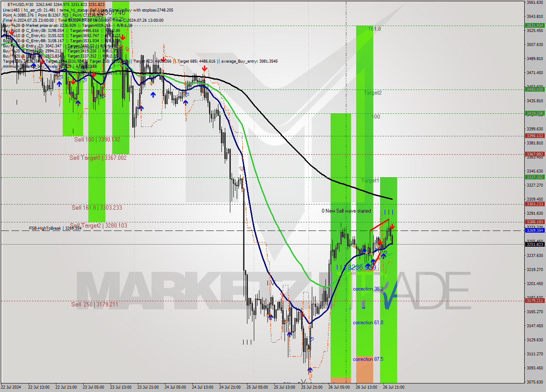Click the '24 Jul 13:00' time axis label
546x392 pixels.
coord(203,387)
